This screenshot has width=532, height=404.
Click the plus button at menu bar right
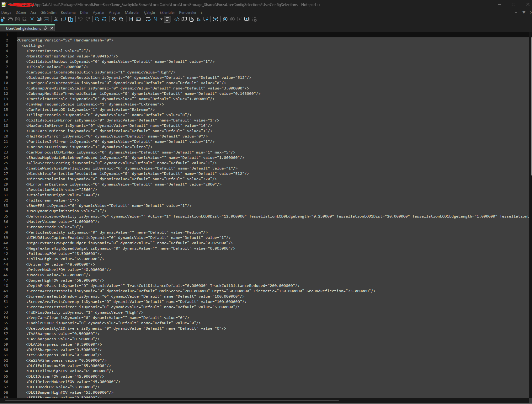tap(516, 13)
